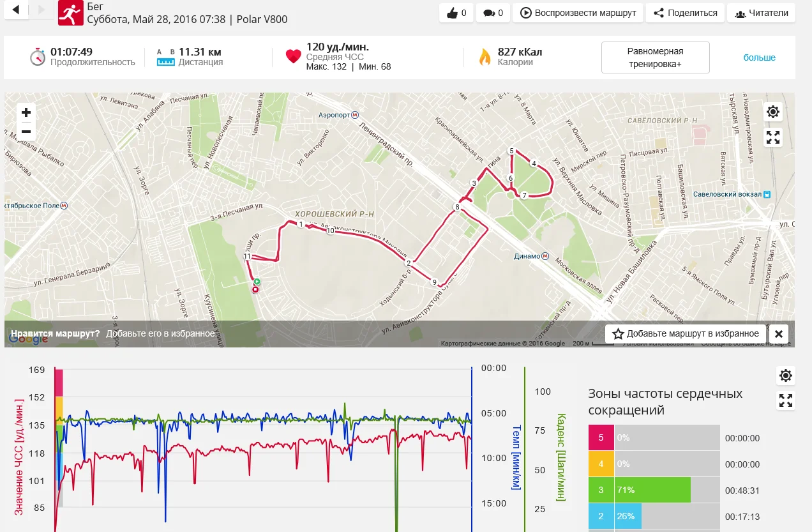Expand the heart rate chart fullscreen
The width and height of the screenshot is (812, 532).
coord(786,400)
